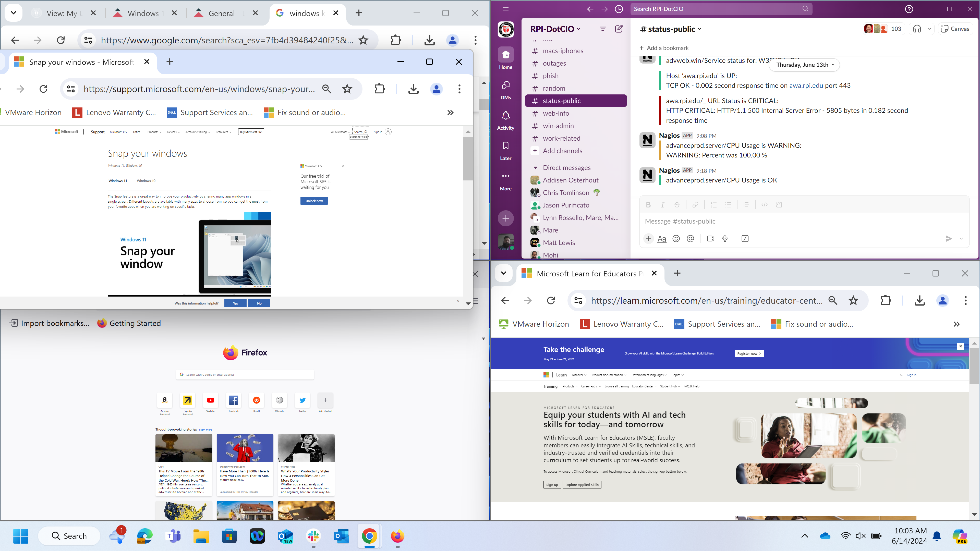Screen dimensions: 980x551
Task: Open awa.rpi.edu link in Slack message
Action: tap(806, 85)
